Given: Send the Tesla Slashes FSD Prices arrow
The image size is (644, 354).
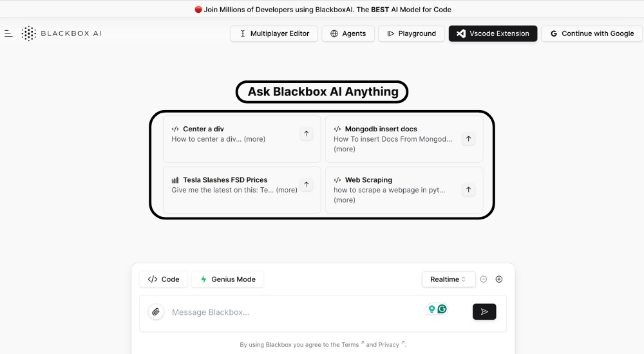Looking at the screenshot, I should click(307, 184).
